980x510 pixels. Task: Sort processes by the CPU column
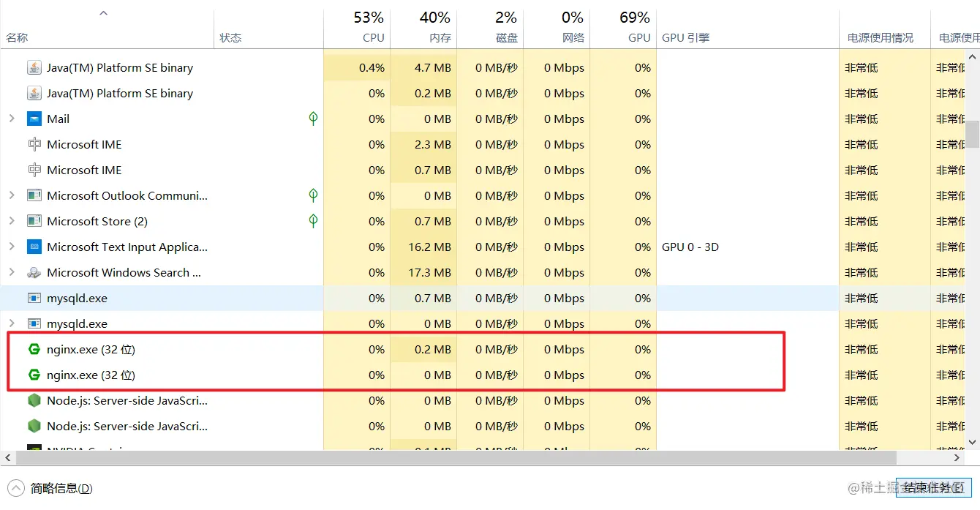(x=373, y=38)
